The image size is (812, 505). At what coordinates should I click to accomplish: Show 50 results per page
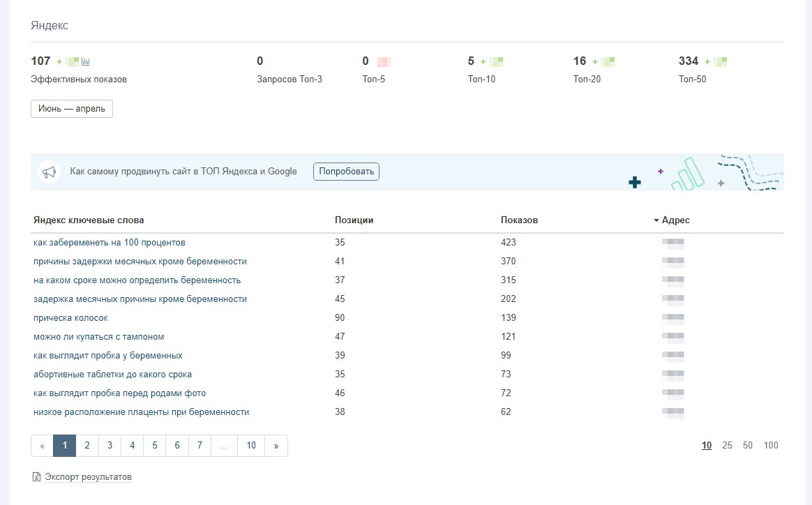click(748, 446)
